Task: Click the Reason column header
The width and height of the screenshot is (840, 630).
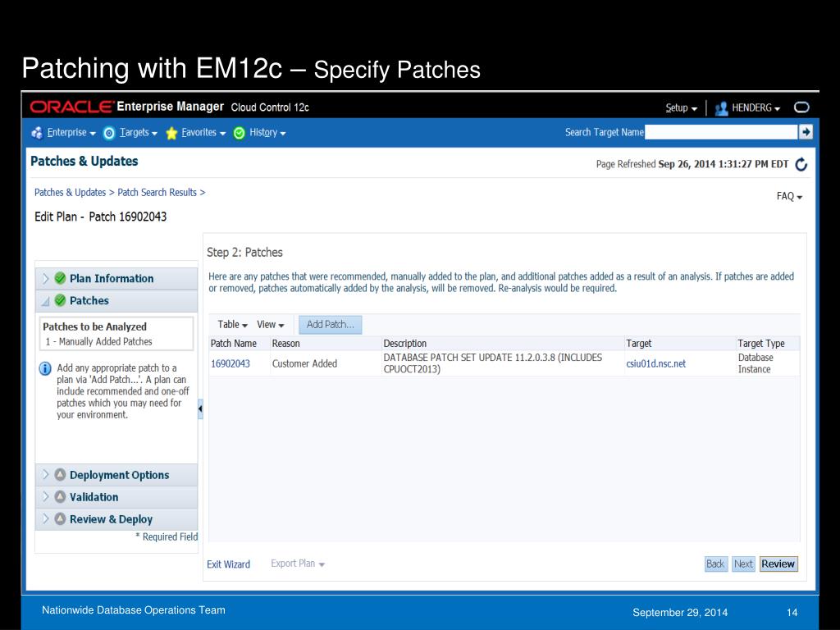Action: click(x=285, y=344)
